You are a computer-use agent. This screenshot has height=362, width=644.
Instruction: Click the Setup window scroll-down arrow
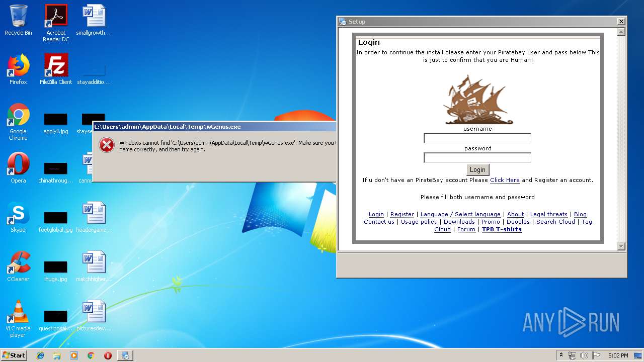coord(621,246)
